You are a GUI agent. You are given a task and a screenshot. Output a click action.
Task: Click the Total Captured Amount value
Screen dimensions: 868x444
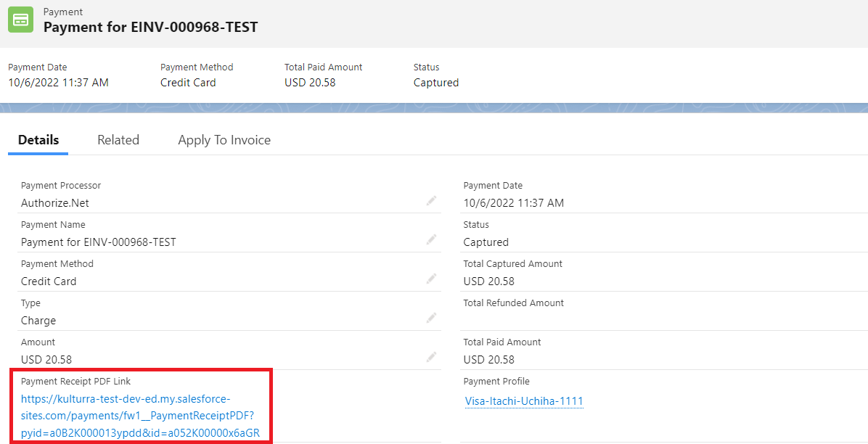488,281
